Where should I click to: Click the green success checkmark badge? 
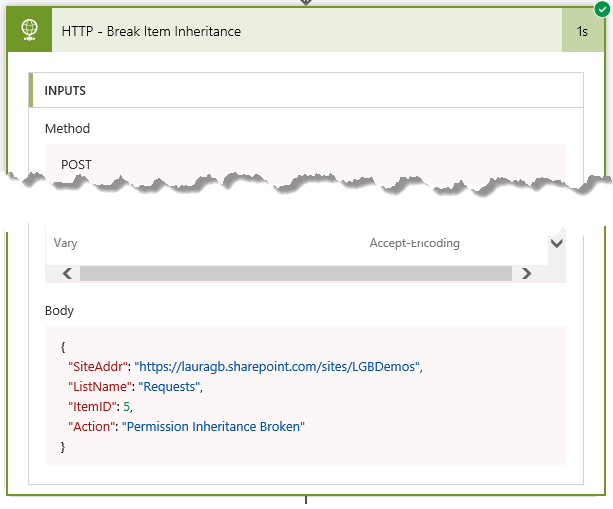point(602,9)
